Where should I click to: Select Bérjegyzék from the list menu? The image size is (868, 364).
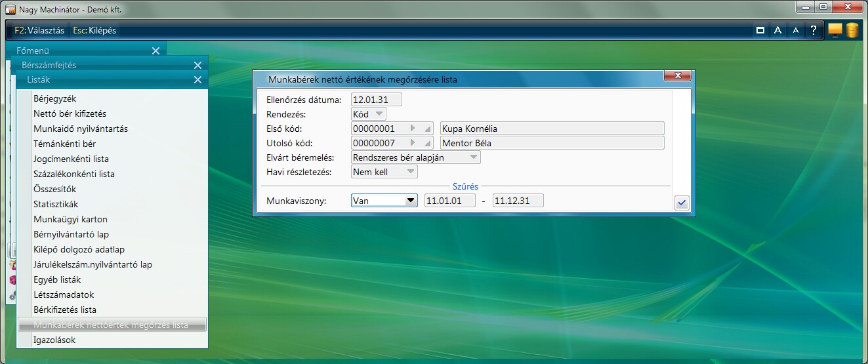(x=55, y=98)
